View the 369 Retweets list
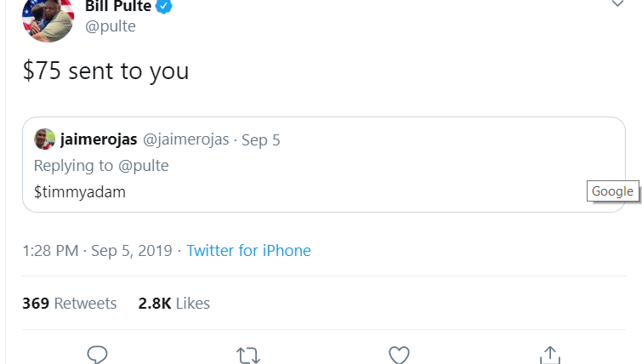642x364 pixels. 70,303
